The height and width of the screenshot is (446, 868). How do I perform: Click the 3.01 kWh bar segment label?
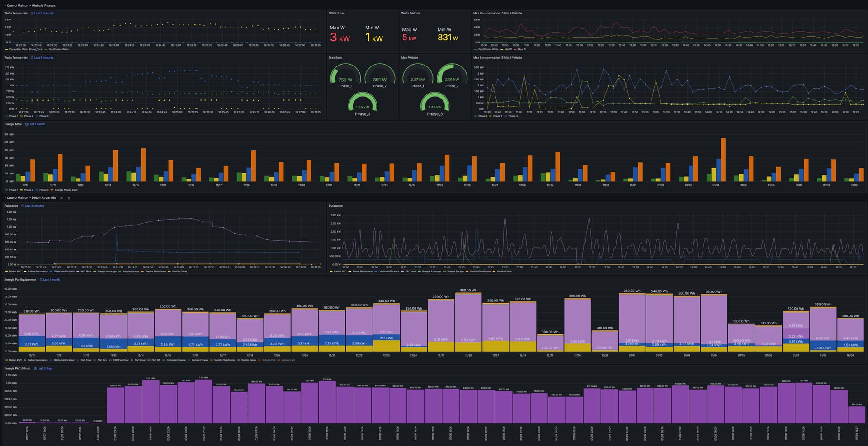(x=31, y=344)
